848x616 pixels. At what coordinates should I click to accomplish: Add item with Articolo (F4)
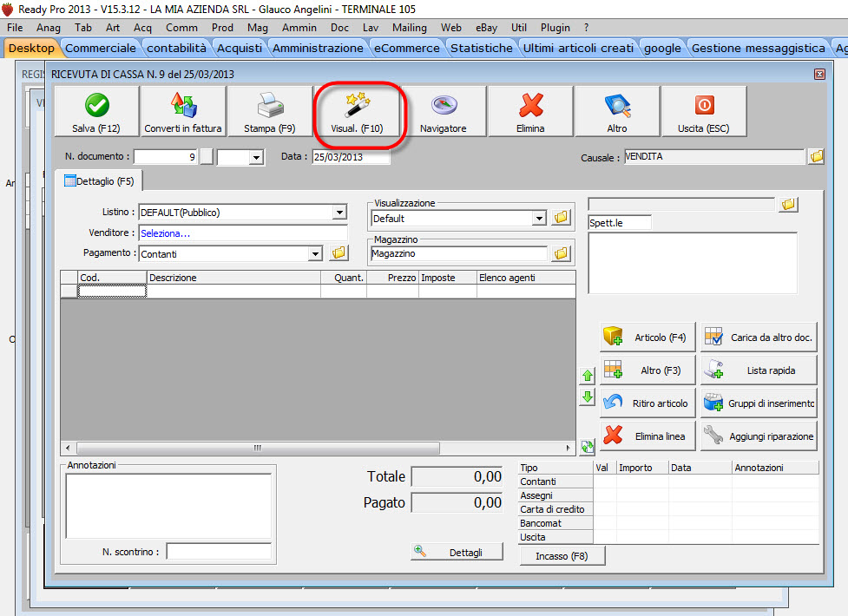648,337
